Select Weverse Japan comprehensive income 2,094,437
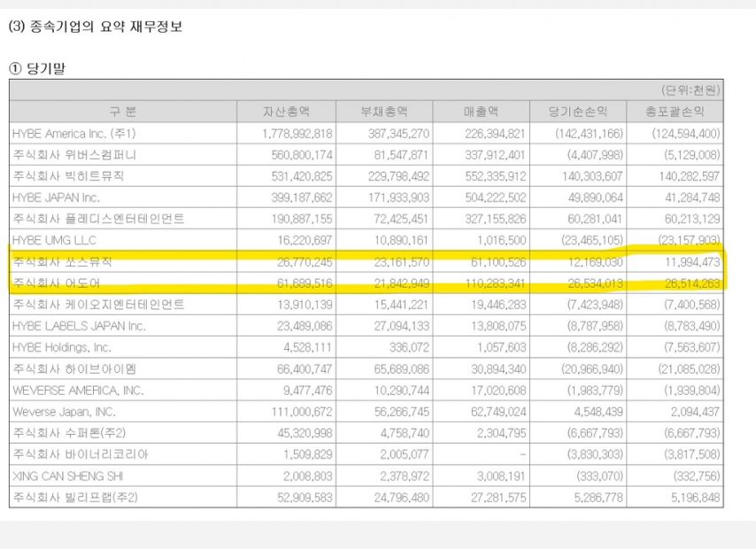 tap(695, 412)
